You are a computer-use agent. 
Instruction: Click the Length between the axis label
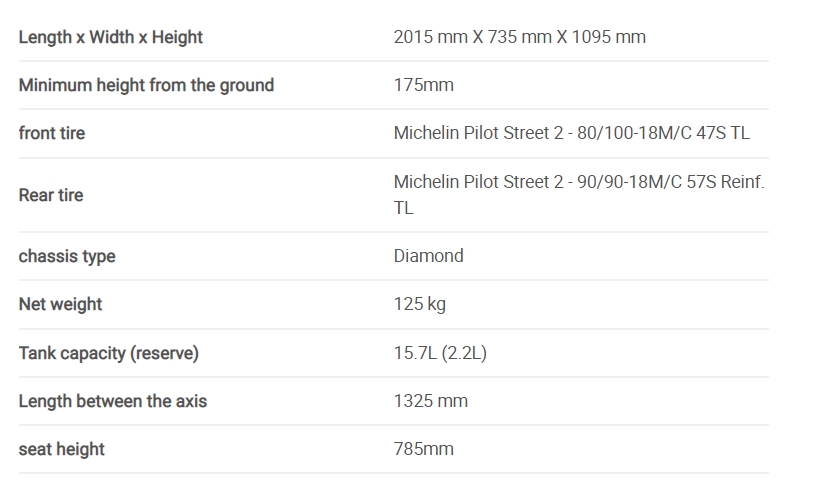(x=113, y=401)
